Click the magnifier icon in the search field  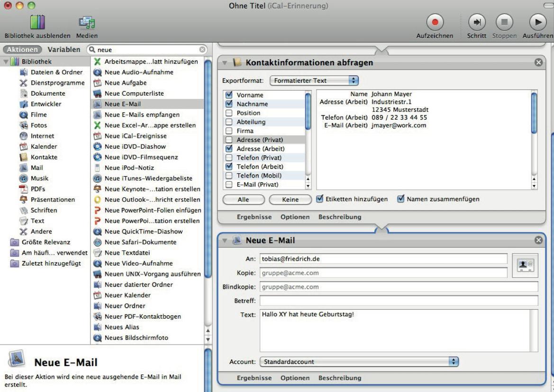tap(92, 50)
